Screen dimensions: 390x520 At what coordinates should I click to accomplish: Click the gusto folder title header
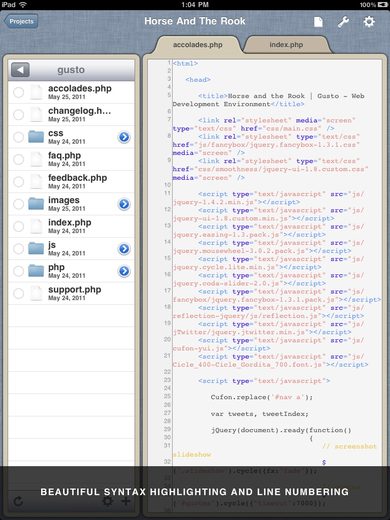coord(71,70)
